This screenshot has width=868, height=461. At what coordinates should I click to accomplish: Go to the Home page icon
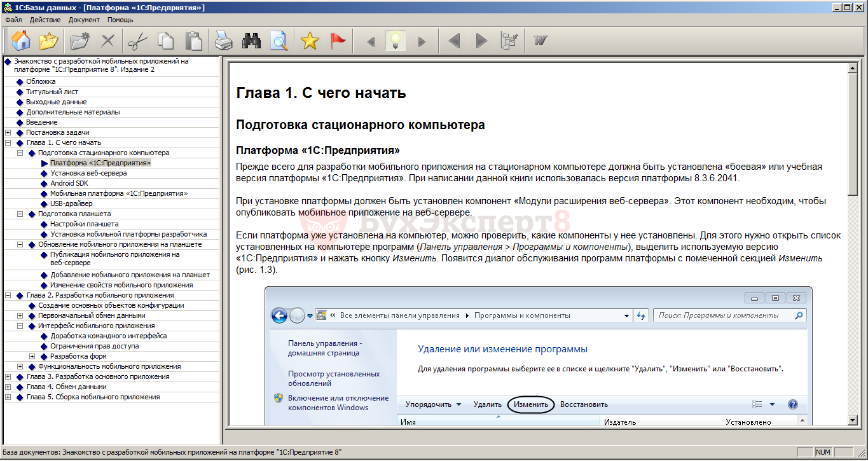[21, 41]
